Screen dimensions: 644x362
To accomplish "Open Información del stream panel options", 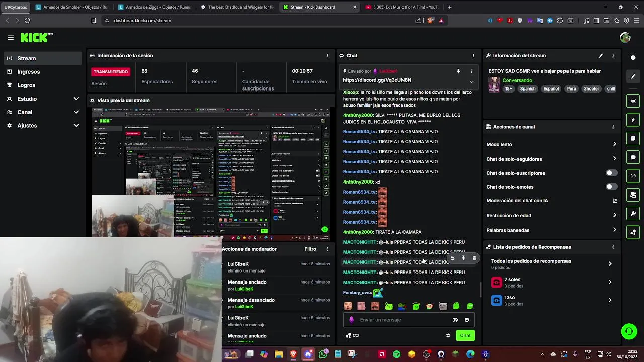I will point(613,56).
